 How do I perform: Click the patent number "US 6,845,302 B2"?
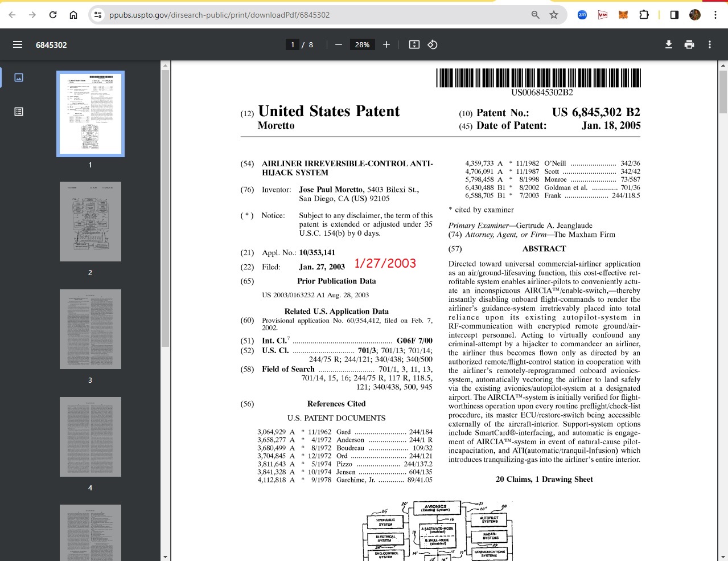596,112
